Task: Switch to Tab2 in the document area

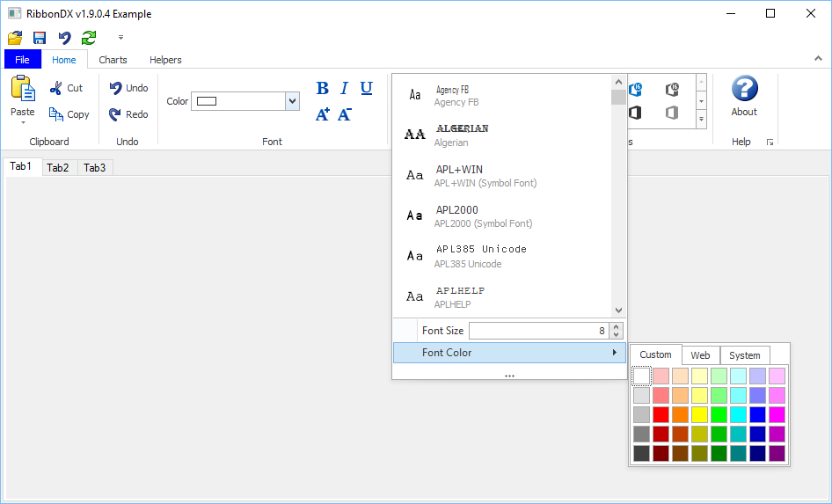Action: 58,168
